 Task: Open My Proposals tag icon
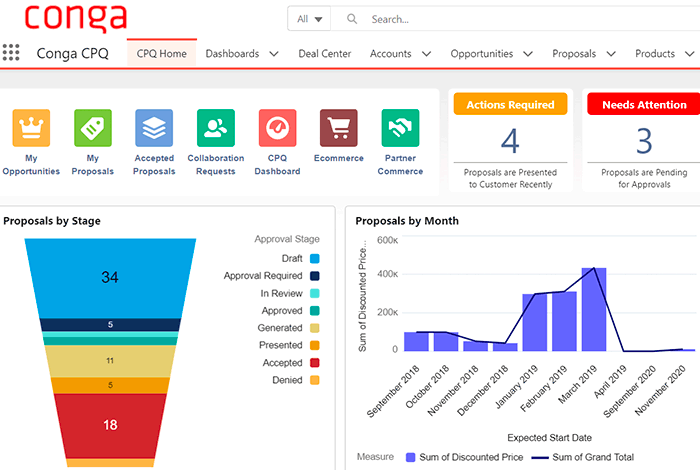point(93,128)
